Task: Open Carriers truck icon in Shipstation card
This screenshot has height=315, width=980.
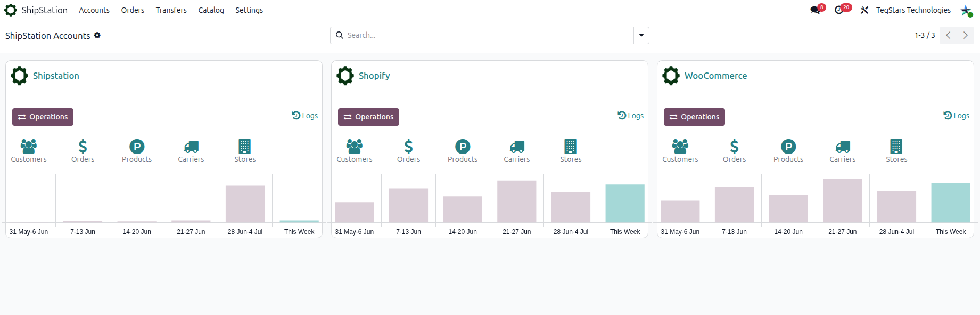Action: tap(191, 147)
